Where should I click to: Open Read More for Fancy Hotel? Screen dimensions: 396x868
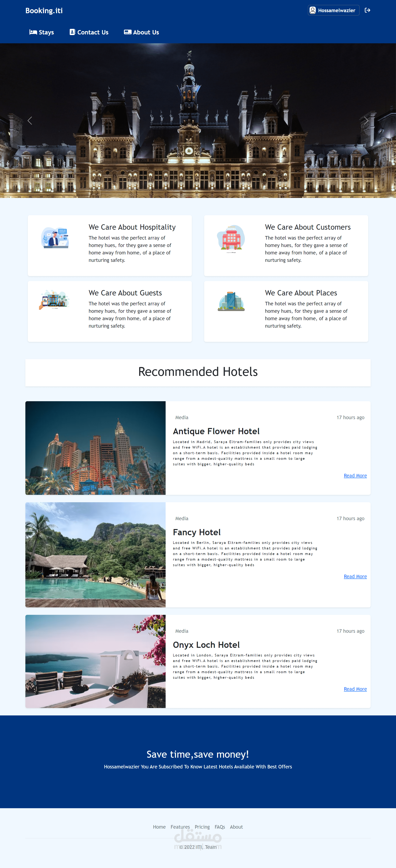355,576
